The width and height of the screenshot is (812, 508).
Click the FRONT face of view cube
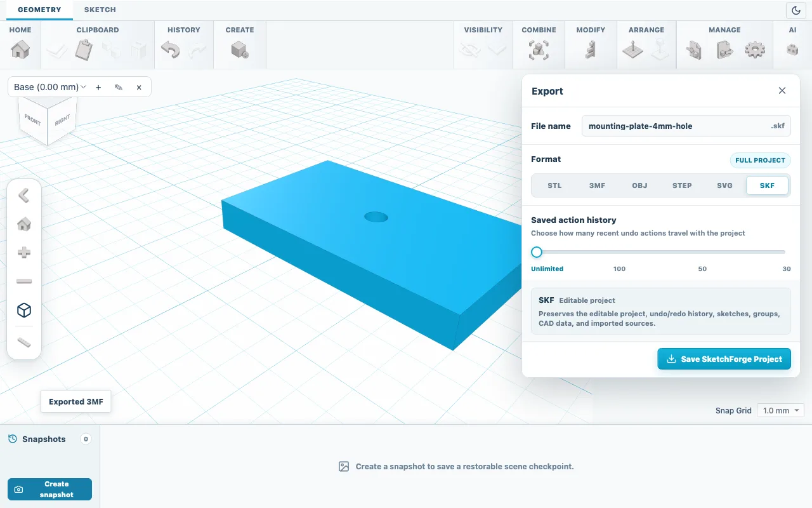(x=32, y=119)
